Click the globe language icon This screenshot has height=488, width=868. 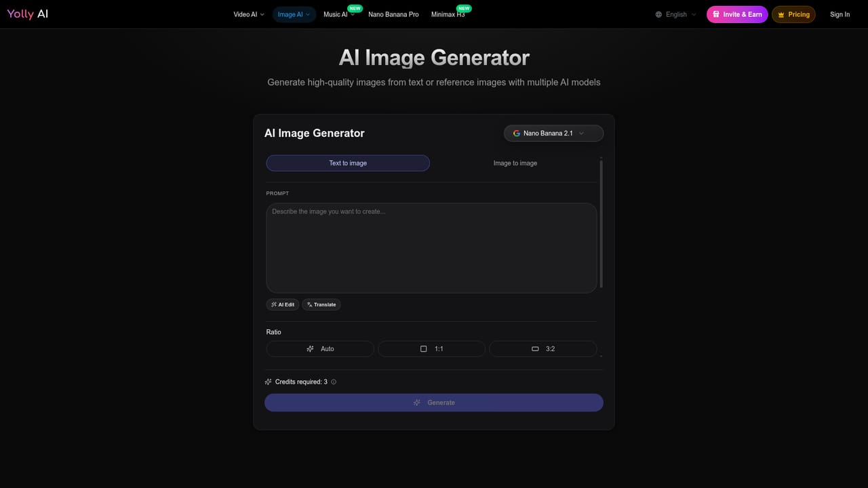(658, 14)
